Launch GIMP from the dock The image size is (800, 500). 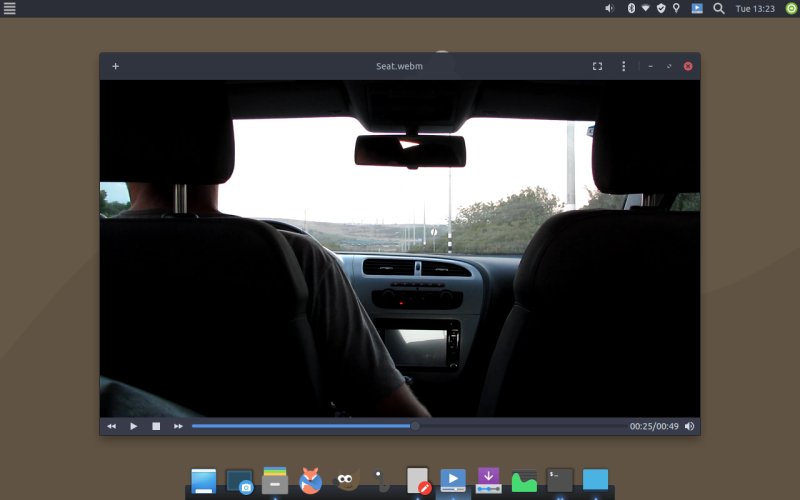[347, 481]
